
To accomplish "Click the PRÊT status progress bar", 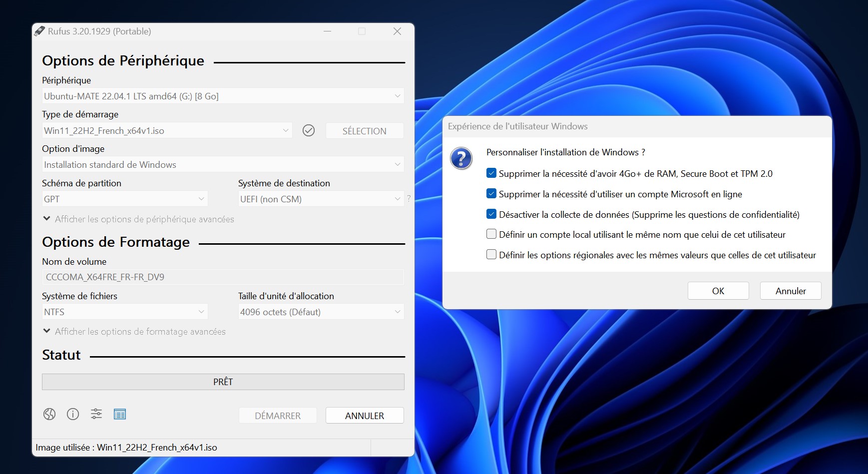I will click(x=223, y=382).
